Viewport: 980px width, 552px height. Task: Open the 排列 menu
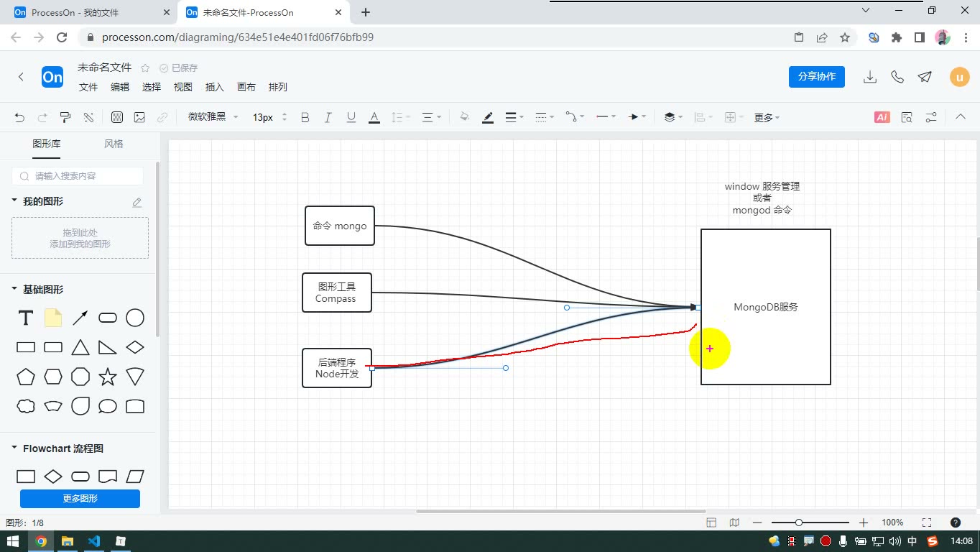pyautogui.click(x=278, y=87)
